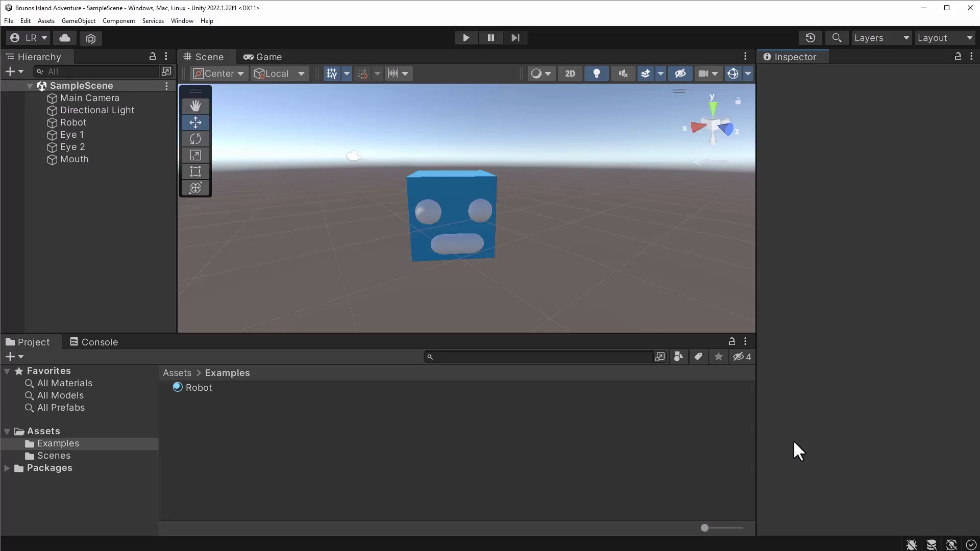Select Robot object in Hierarchy
The width and height of the screenshot is (980, 551).
click(x=73, y=122)
